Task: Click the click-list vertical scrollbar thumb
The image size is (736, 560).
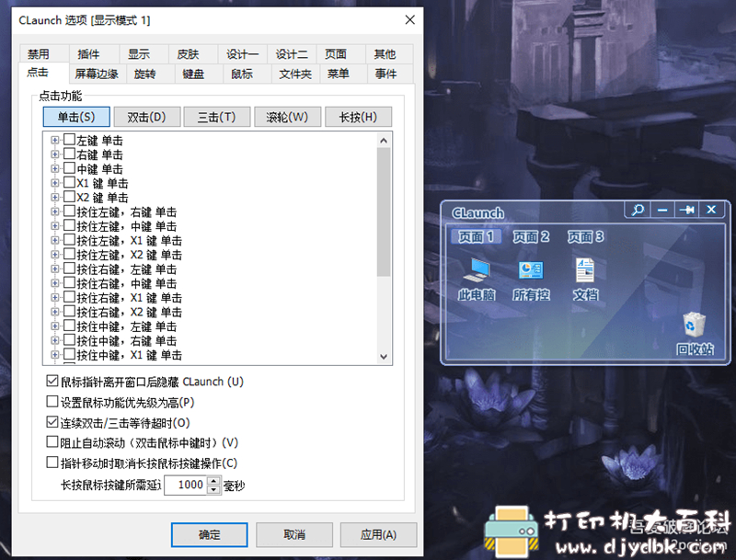Action: [x=384, y=212]
